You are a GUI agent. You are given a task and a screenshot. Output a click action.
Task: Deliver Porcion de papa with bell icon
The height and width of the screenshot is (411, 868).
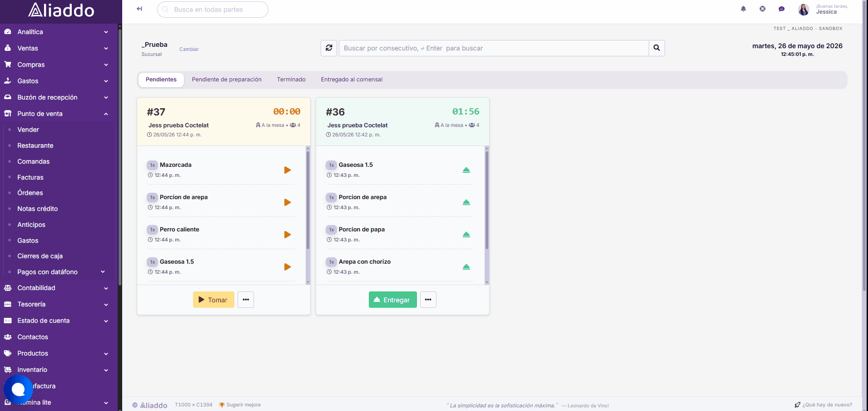(466, 235)
